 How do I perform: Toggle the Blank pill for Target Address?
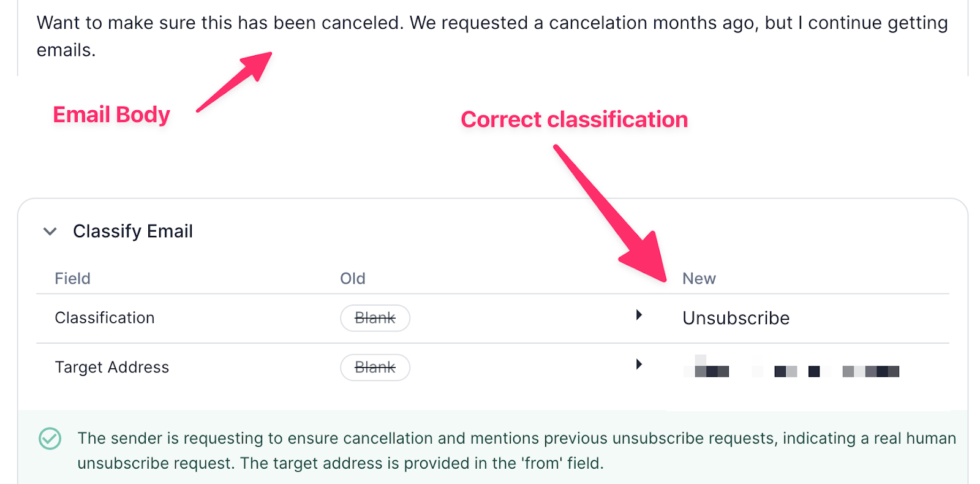(x=375, y=367)
